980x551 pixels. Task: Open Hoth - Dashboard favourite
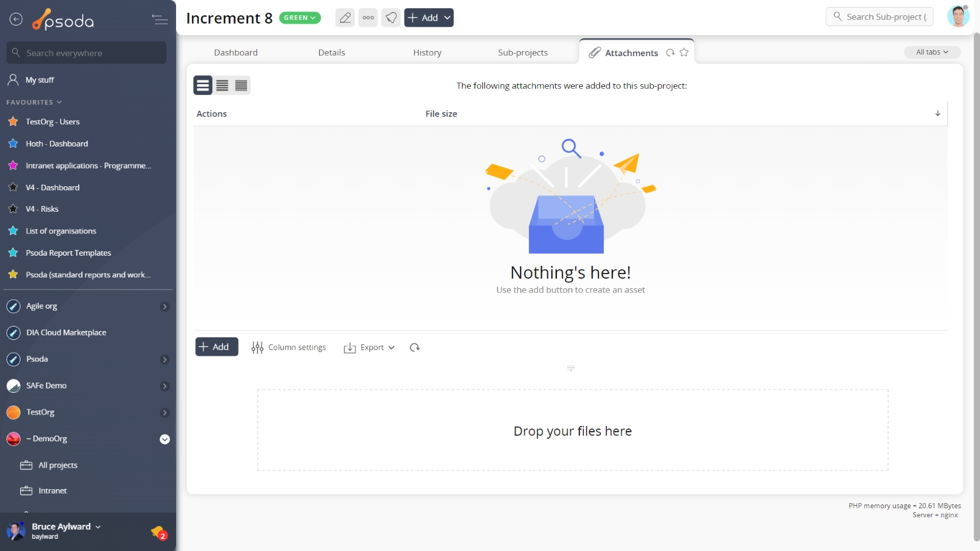point(57,143)
